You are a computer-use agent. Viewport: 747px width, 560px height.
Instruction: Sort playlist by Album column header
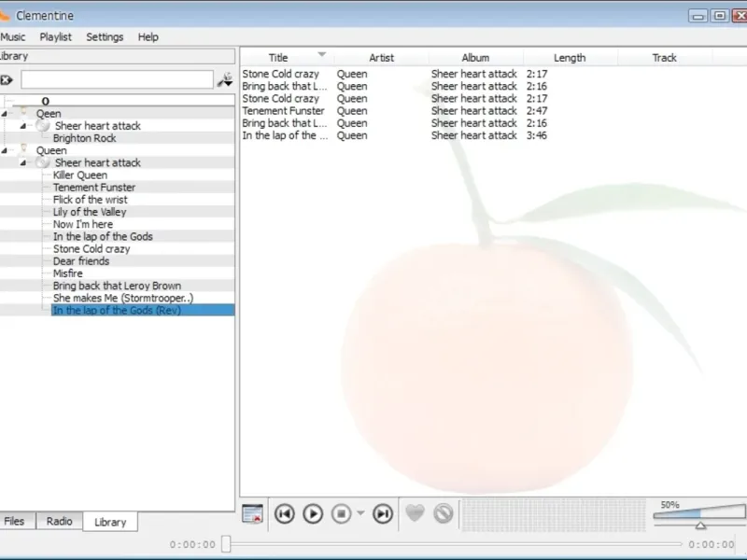pyautogui.click(x=475, y=58)
